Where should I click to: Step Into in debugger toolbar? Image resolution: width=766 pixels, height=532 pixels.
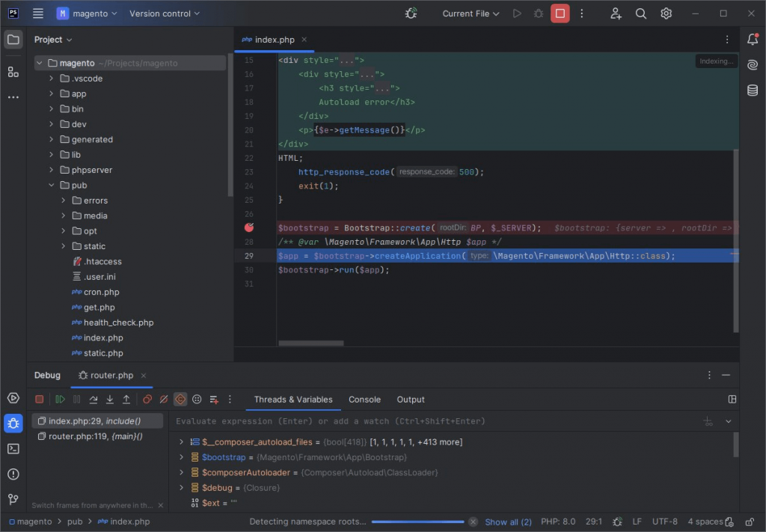point(109,399)
